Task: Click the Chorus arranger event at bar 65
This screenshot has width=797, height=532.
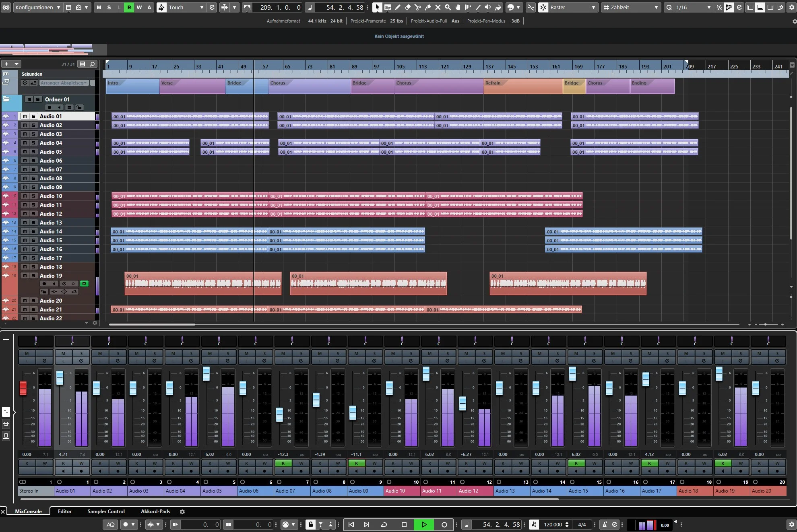Action: click(x=310, y=86)
